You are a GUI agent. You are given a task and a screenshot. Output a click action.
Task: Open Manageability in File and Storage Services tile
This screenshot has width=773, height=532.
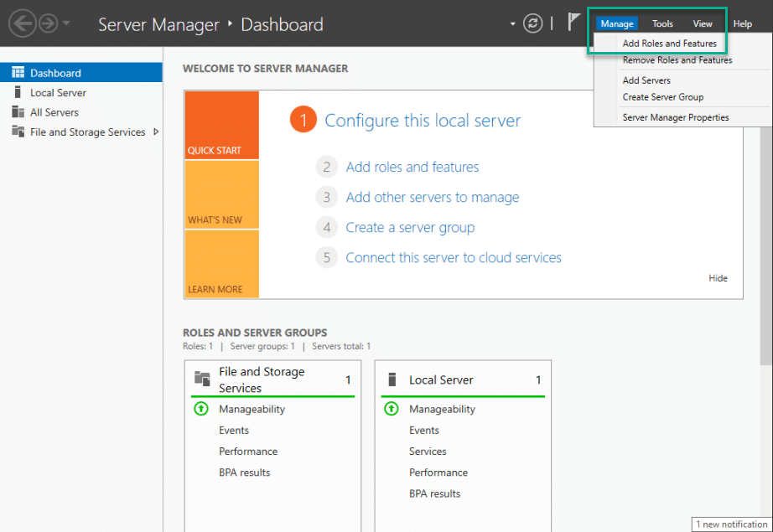click(x=252, y=409)
